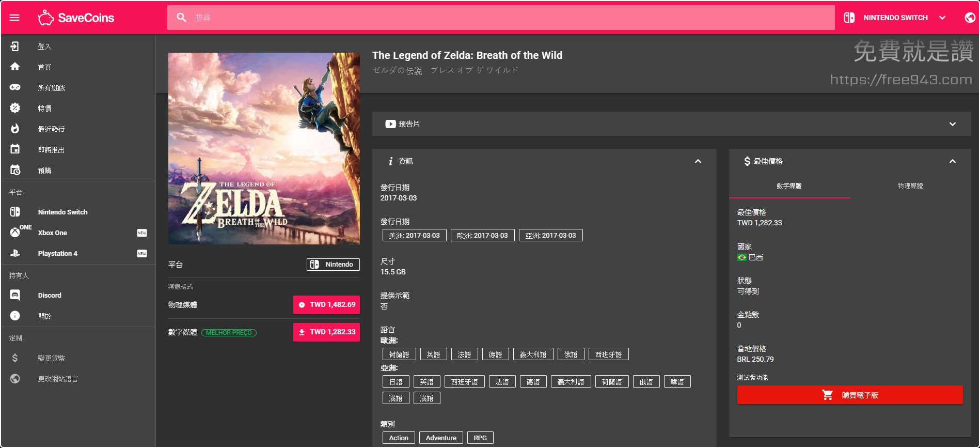Open the NINTENDO SWITCH platform dropdown
The height and width of the screenshot is (448, 980).
click(x=895, y=18)
